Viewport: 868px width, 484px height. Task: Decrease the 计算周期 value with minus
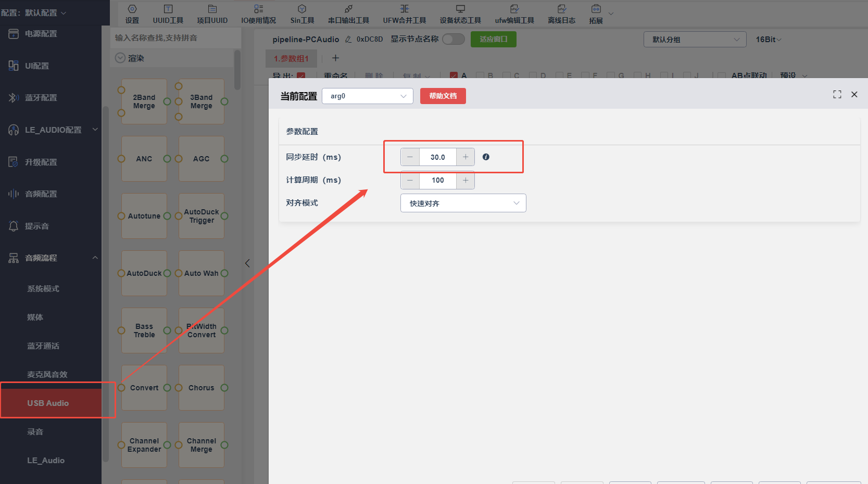pyautogui.click(x=410, y=180)
